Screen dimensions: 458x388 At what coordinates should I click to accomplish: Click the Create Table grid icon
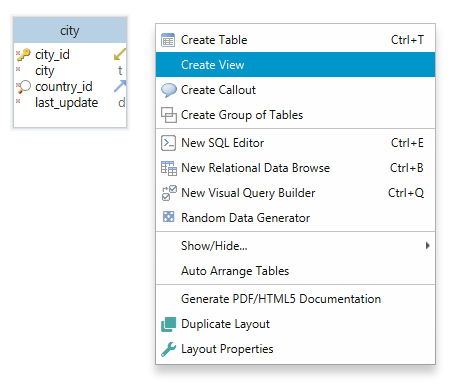[168, 40]
